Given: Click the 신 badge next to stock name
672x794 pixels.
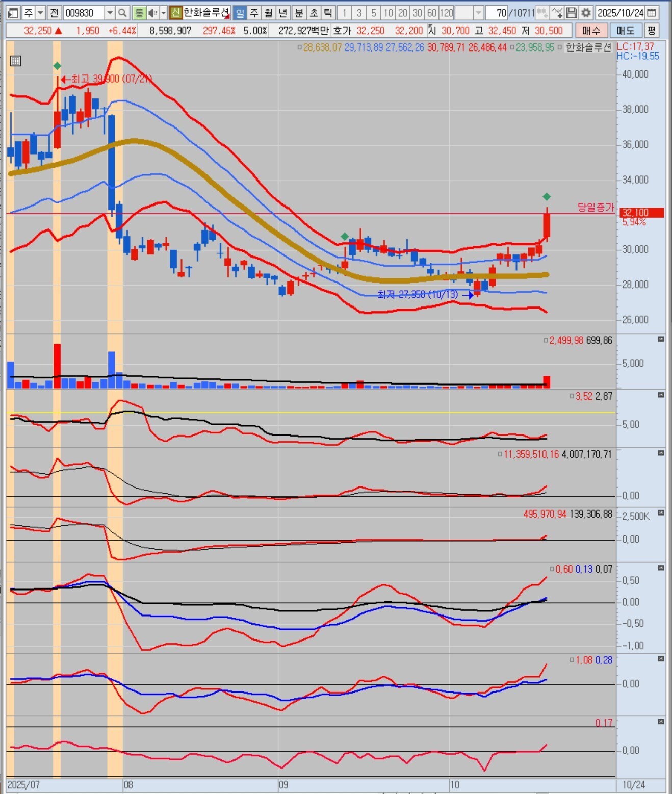Looking at the screenshot, I should pos(176,13).
